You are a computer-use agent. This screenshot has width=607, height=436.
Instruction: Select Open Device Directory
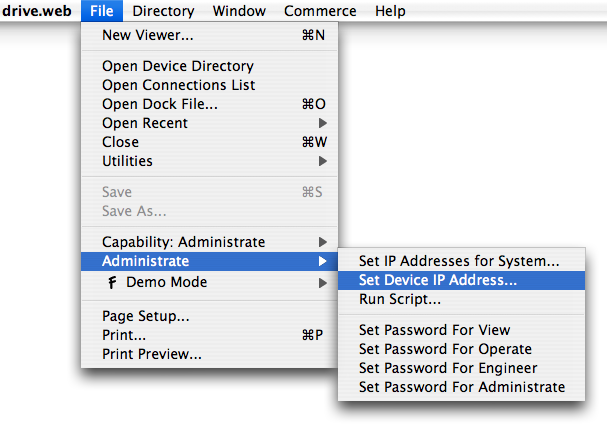click(209, 66)
